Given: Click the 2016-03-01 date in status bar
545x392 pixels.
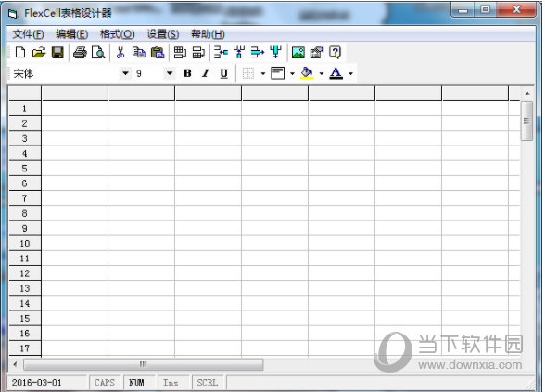Looking at the screenshot, I should pos(36,383).
